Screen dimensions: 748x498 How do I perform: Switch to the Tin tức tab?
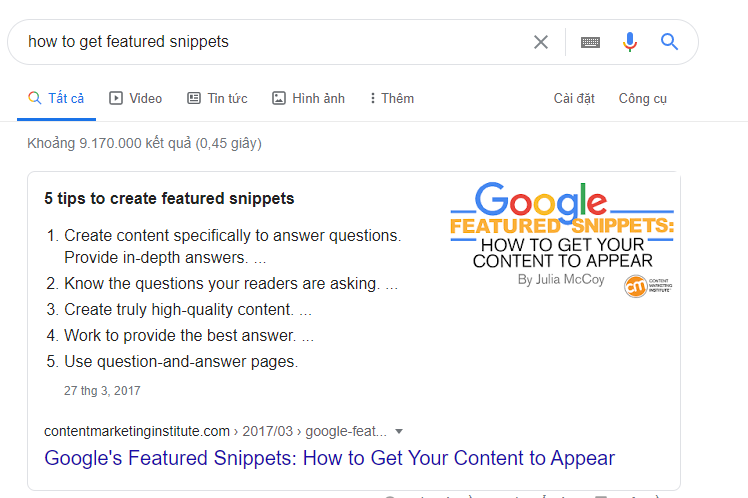pyautogui.click(x=227, y=98)
